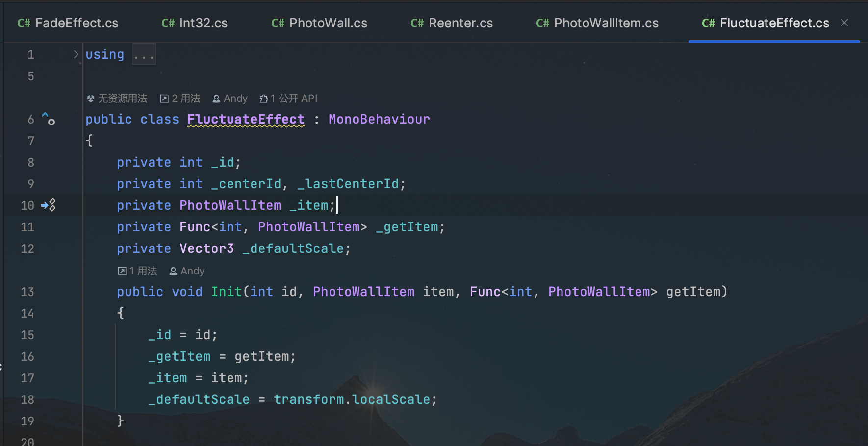
Task: Select the PhotoWall.cs editor tab
Action: (319, 23)
